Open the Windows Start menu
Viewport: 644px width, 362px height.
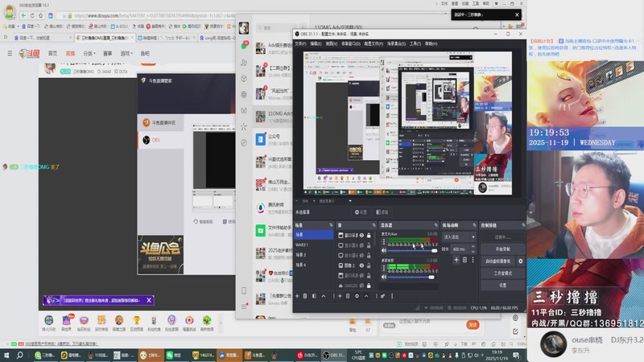pos(6,356)
